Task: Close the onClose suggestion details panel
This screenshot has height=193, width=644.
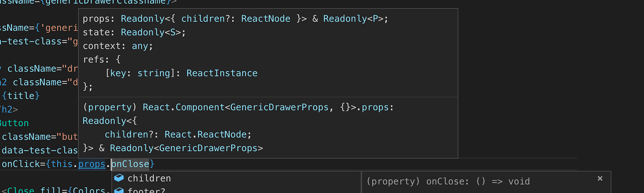Action: (600, 179)
